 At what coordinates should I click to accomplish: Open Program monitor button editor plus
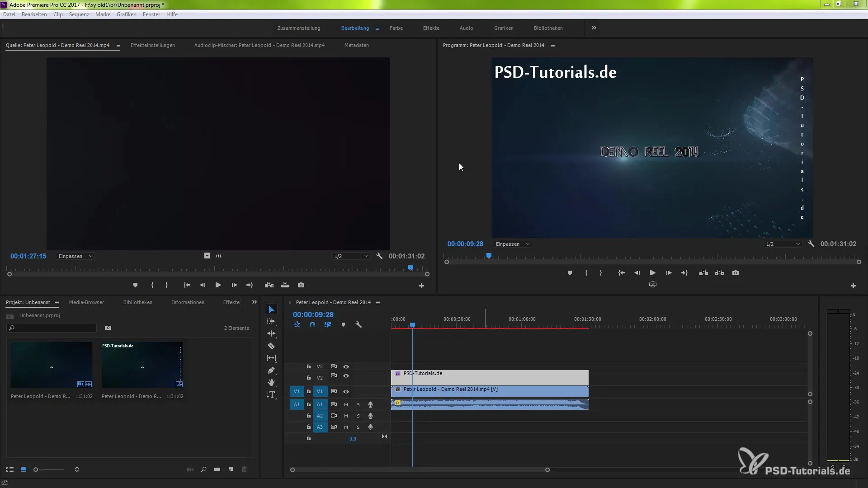(853, 286)
